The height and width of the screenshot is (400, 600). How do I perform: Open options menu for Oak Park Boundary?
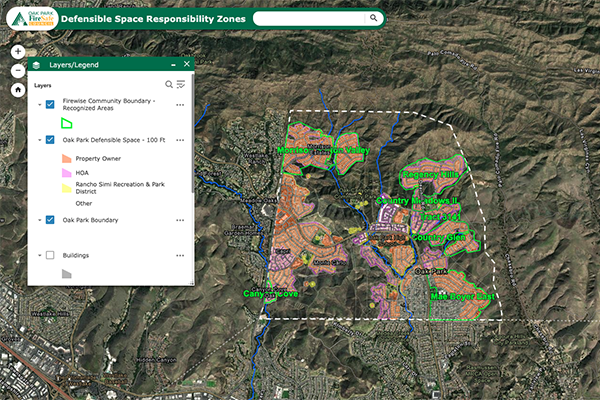[x=180, y=219]
